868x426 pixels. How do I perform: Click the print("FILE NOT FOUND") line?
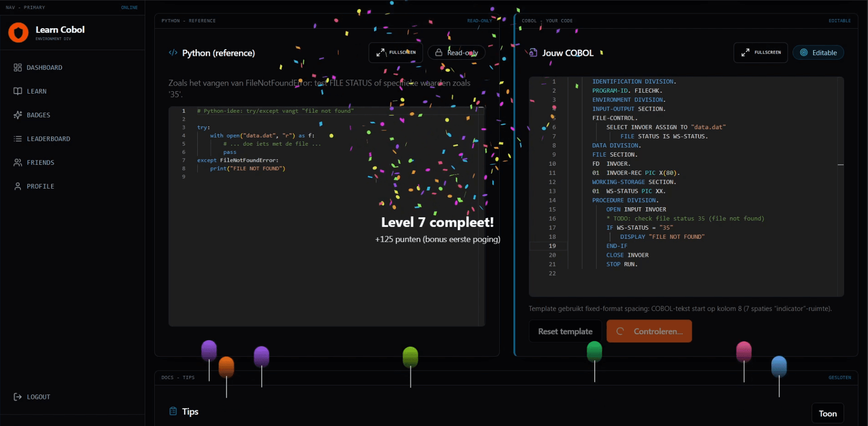pos(247,169)
